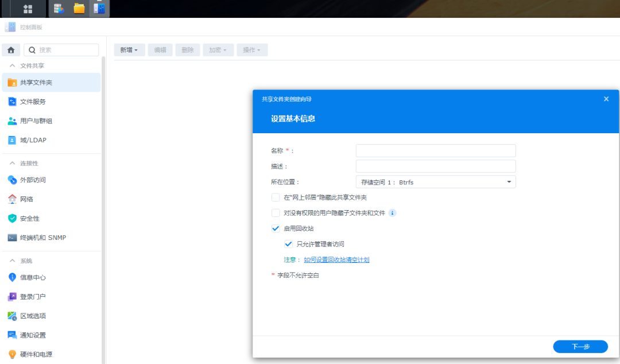The image size is (620, 364).
Task: Toggle the 只允许管理者访问 checkbox
Action: tap(288, 244)
